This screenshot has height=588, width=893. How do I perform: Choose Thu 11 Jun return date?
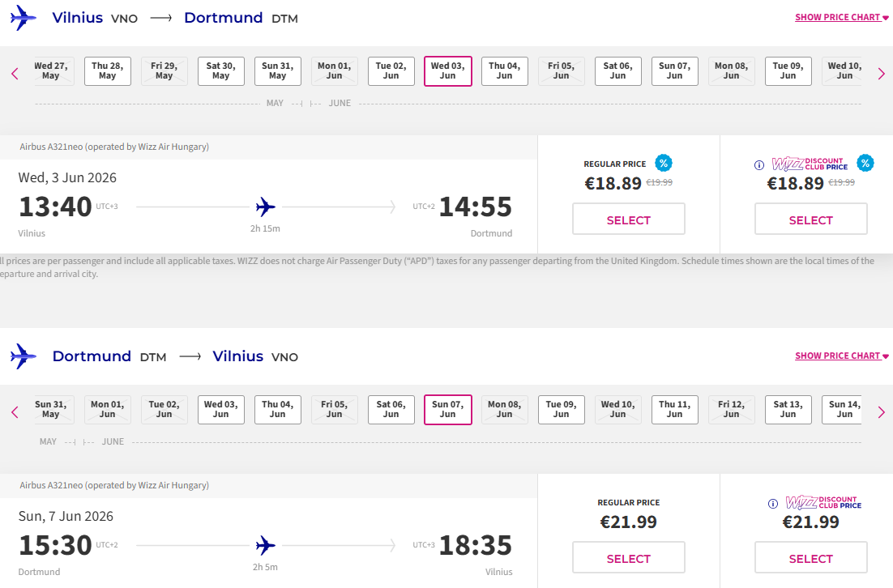(x=675, y=410)
